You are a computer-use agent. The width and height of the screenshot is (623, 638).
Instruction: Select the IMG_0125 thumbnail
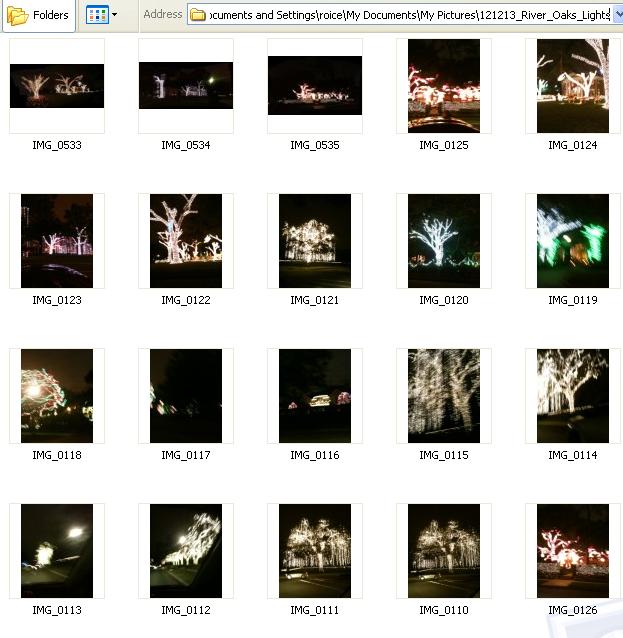(444, 86)
